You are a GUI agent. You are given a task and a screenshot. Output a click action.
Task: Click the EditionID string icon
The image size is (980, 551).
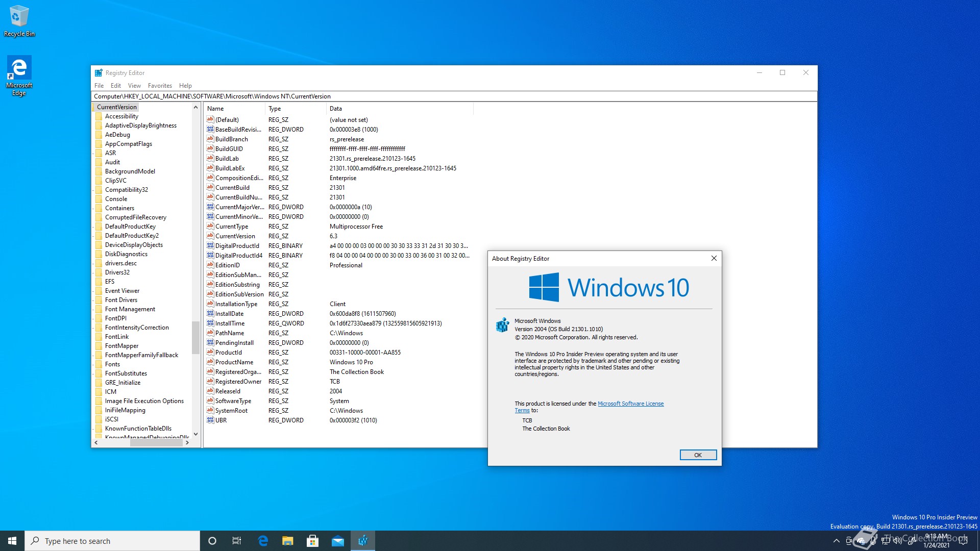pyautogui.click(x=210, y=265)
